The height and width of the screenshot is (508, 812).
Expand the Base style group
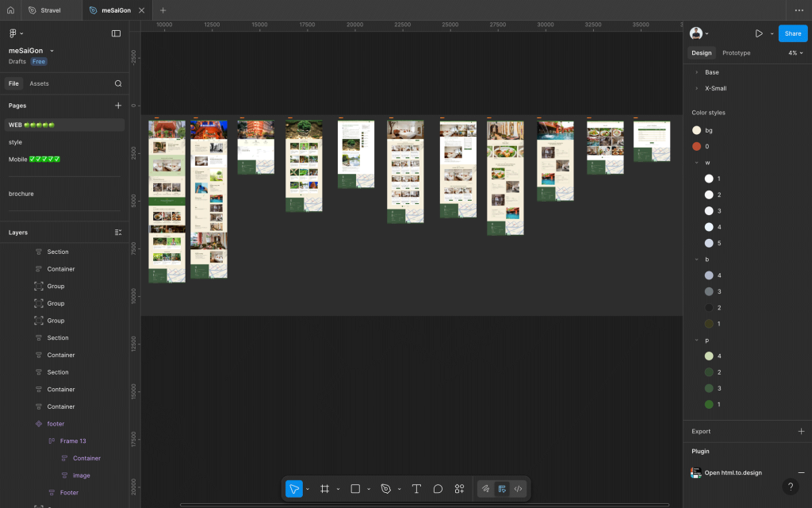(x=696, y=72)
